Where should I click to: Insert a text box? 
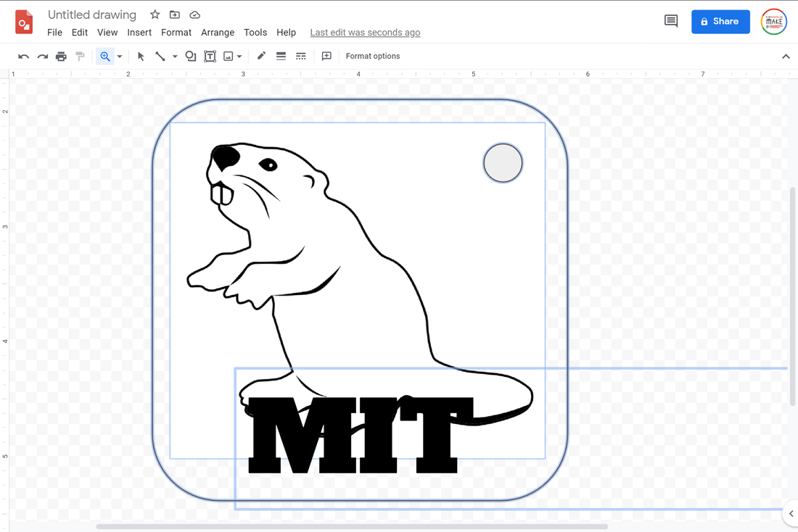point(210,56)
